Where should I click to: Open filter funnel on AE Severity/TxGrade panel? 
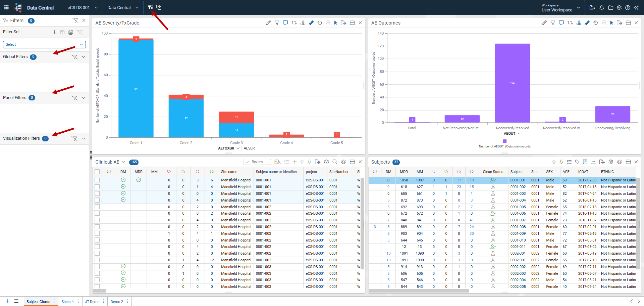click(277, 23)
